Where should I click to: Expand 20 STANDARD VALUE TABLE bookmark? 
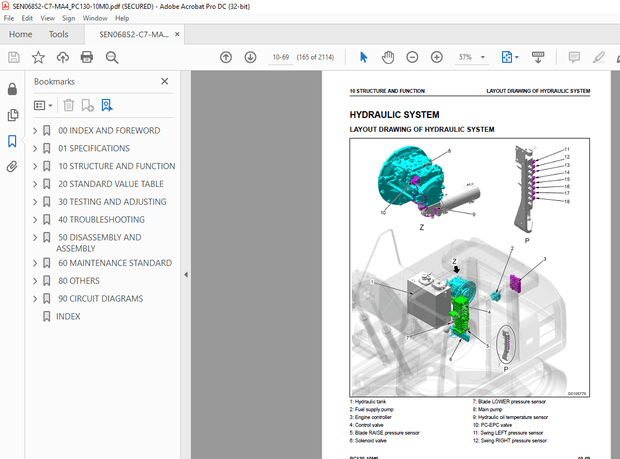[35, 184]
